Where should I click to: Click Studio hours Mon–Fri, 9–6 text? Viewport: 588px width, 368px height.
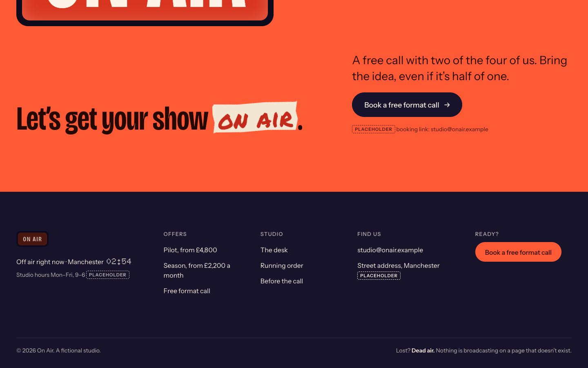51,275
